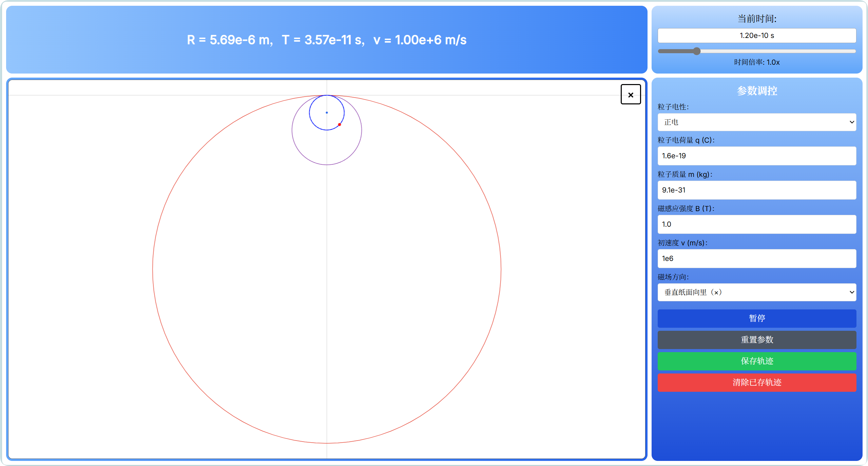The width and height of the screenshot is (868, 466).
Task: Focus the 粒子质量 m input field
Action: [x=757, y=190]
